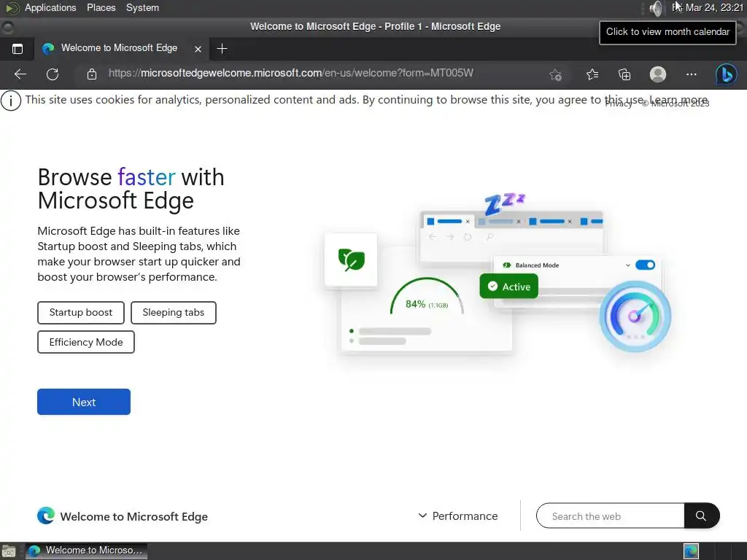The width and height of the screenshot is (747, 560).
Task: Toggle the Balanced Mode switch in illustration
Action: pos(645,265)
